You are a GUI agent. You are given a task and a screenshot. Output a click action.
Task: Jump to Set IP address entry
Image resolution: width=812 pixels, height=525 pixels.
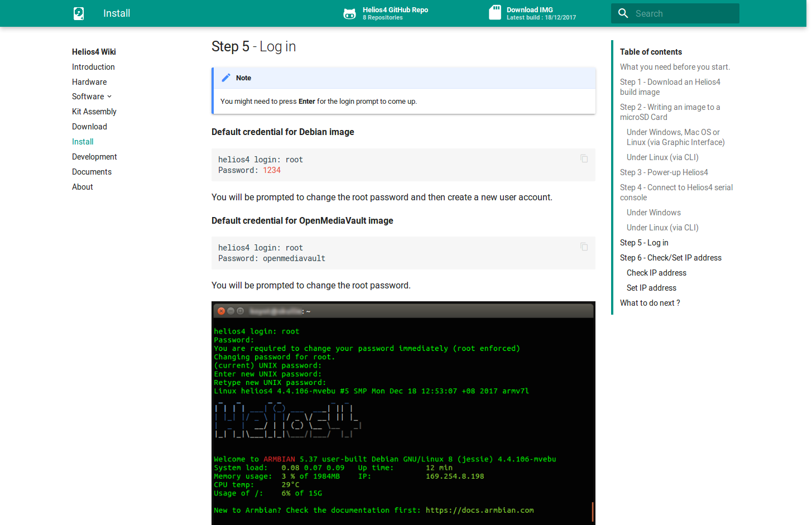(651, 288)
